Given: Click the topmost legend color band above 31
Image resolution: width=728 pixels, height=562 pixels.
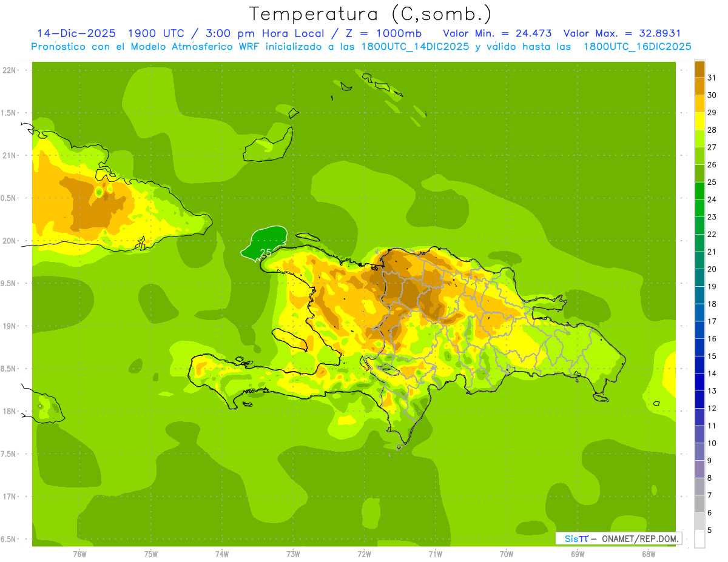Looking at the screenshot, I should [699, 69].
